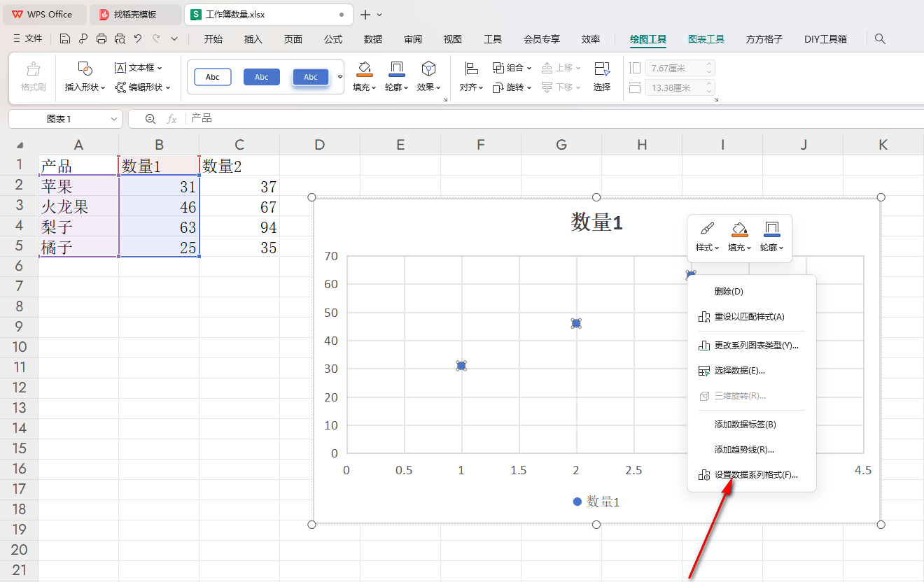
Task: Open the size settings dialog launcher arrow
Action: 716,100
